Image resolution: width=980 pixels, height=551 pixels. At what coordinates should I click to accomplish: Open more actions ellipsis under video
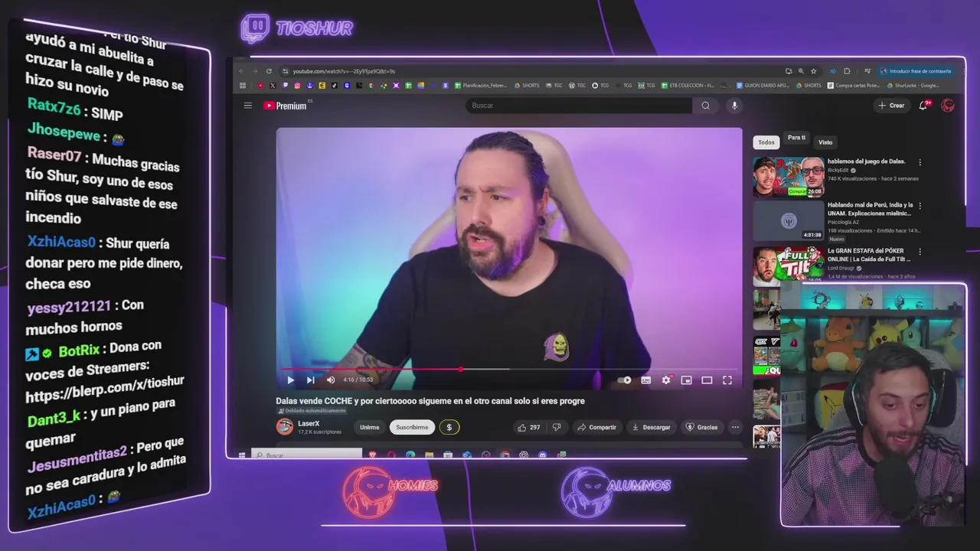(x=735, y=427)
